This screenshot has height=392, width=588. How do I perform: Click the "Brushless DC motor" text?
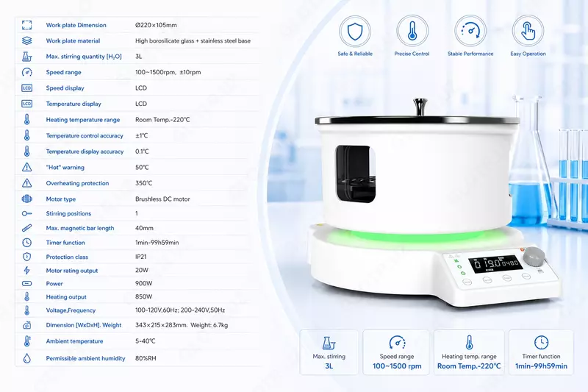click(x=162, y=199)
